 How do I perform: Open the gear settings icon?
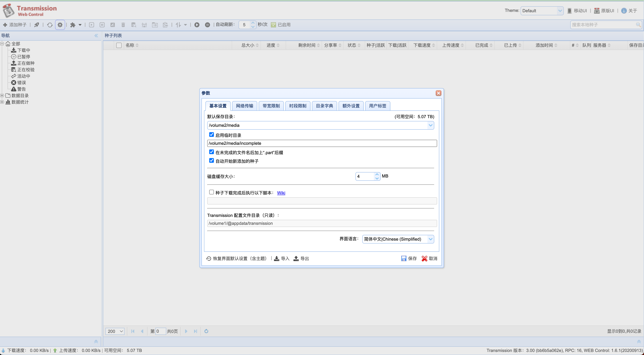point(60,25)
